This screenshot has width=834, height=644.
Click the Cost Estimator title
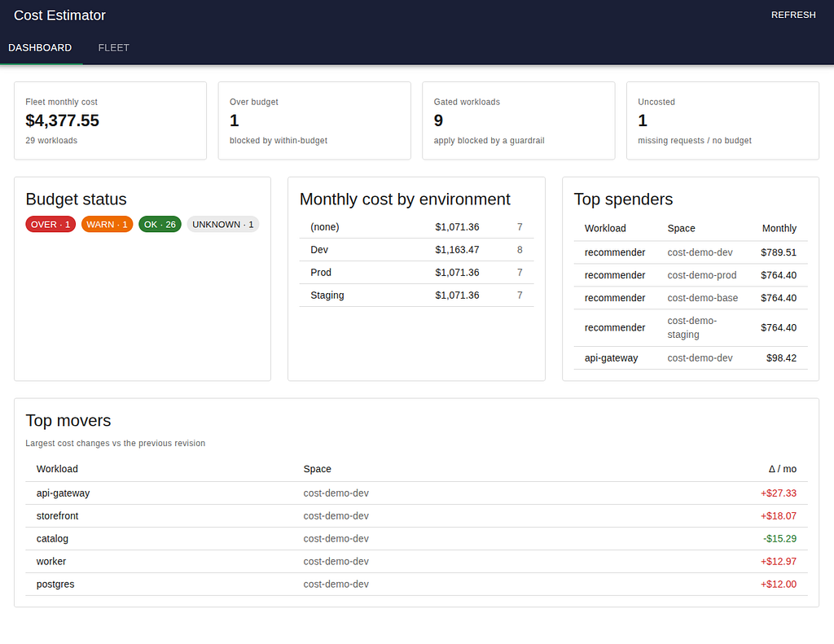pyautogui.click(x=59, y=15)
